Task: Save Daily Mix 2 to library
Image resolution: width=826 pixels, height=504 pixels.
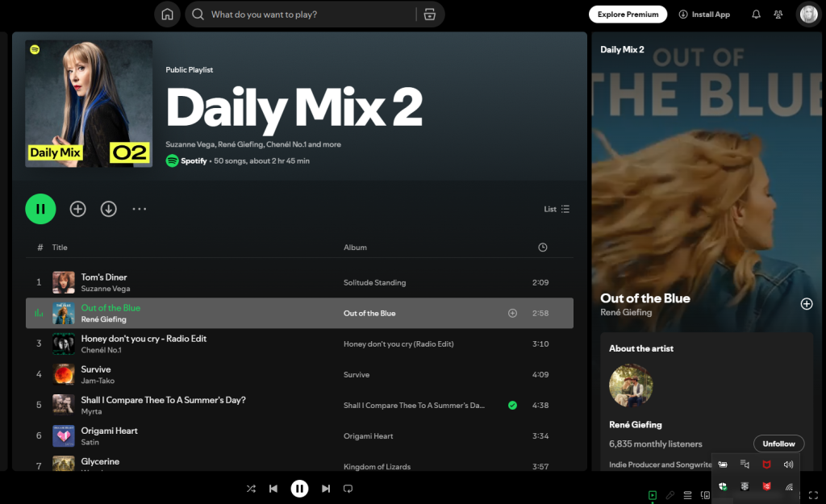Action: (78, 209)
